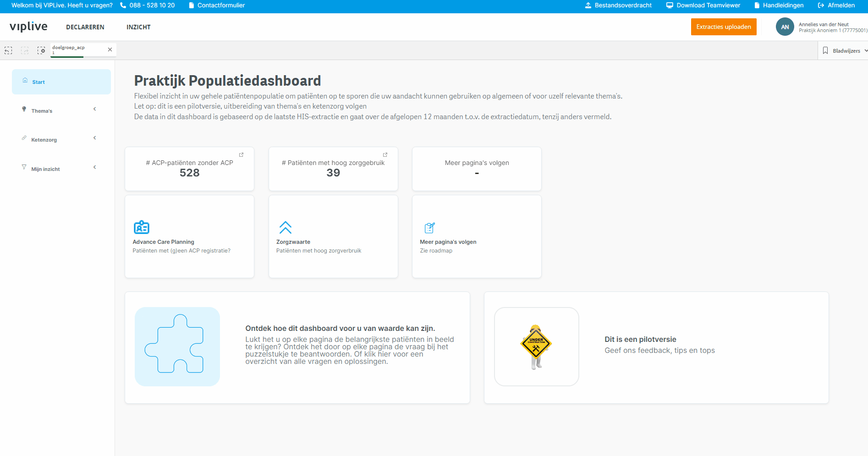Screen dimensions: 868x456
Task: Open the INZICHT menu
Action: tap(138, 27)
